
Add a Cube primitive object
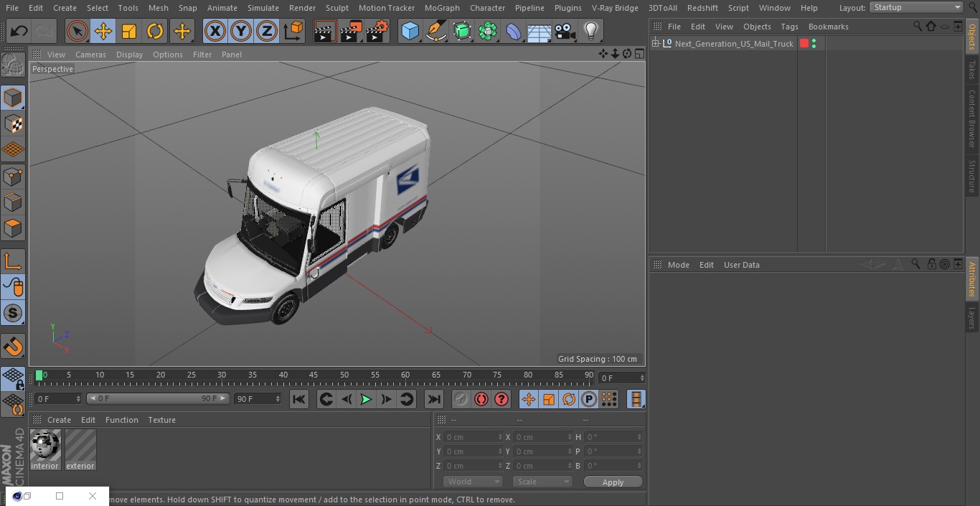coord(410,31)
